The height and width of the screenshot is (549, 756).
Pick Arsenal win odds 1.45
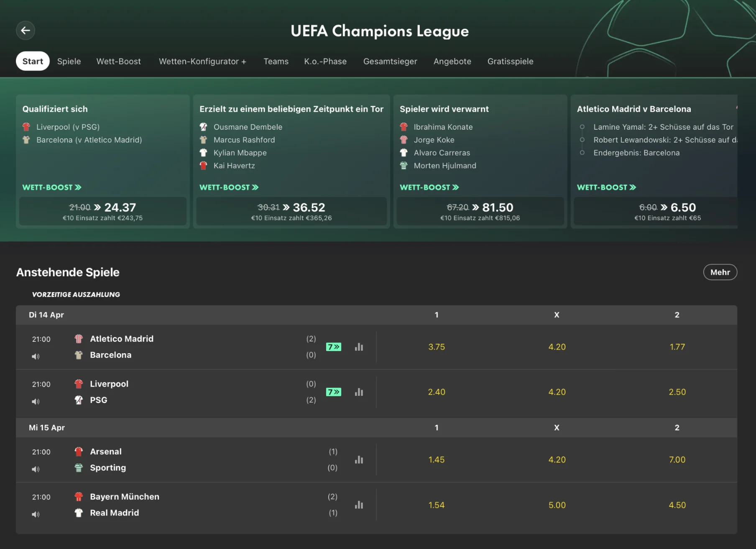click(x=437, y=460)
